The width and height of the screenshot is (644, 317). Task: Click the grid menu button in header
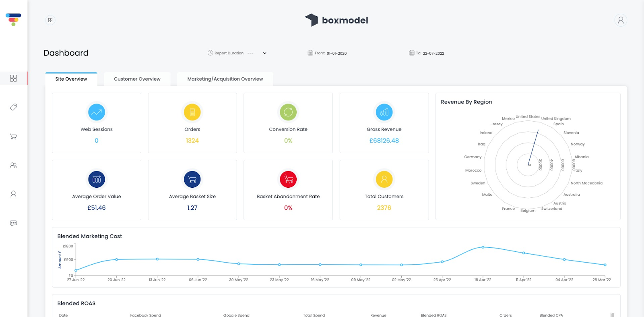tap(50, 20)
